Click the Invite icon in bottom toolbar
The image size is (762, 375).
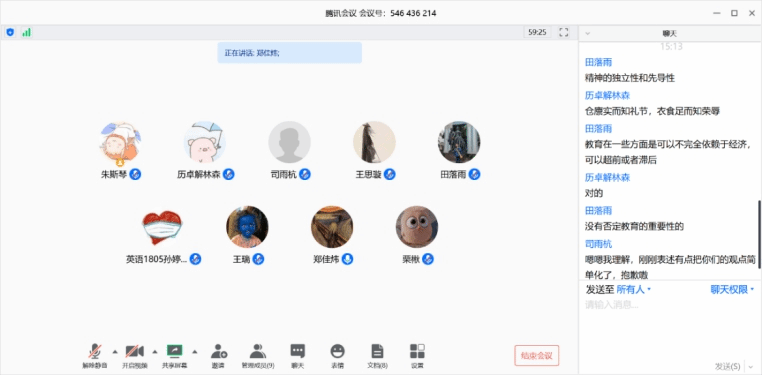point(219,356)
